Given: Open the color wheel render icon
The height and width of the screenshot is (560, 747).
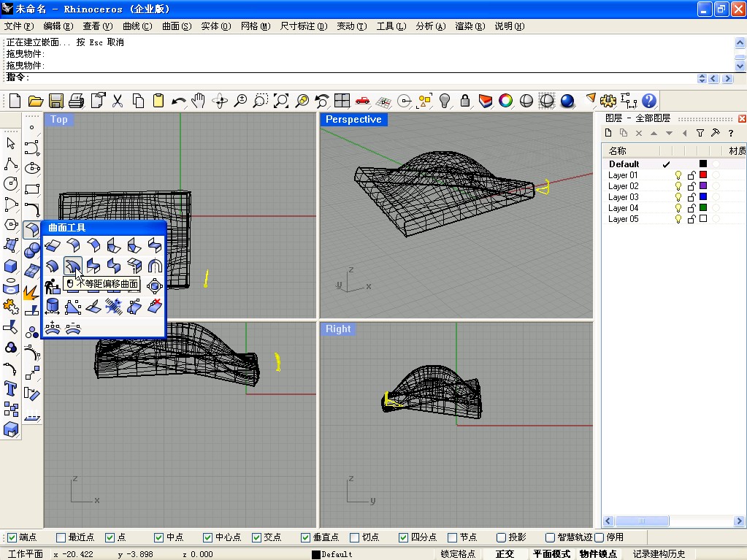Looking at the screenshot, I should point(505,101).
